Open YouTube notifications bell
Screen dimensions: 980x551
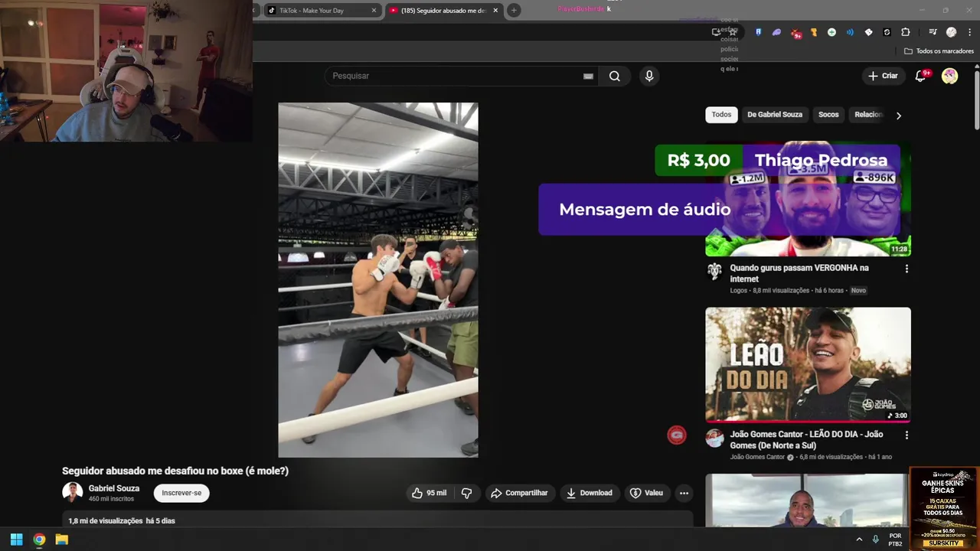coord(921,76)
